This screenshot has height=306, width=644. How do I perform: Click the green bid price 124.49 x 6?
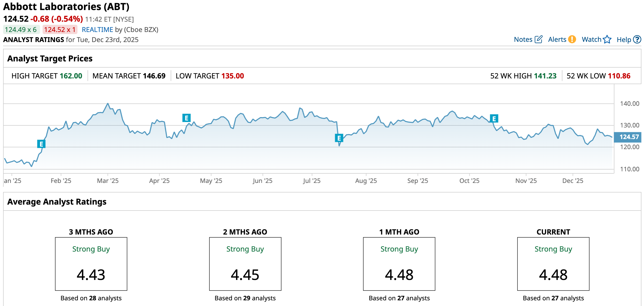(21, 30)
